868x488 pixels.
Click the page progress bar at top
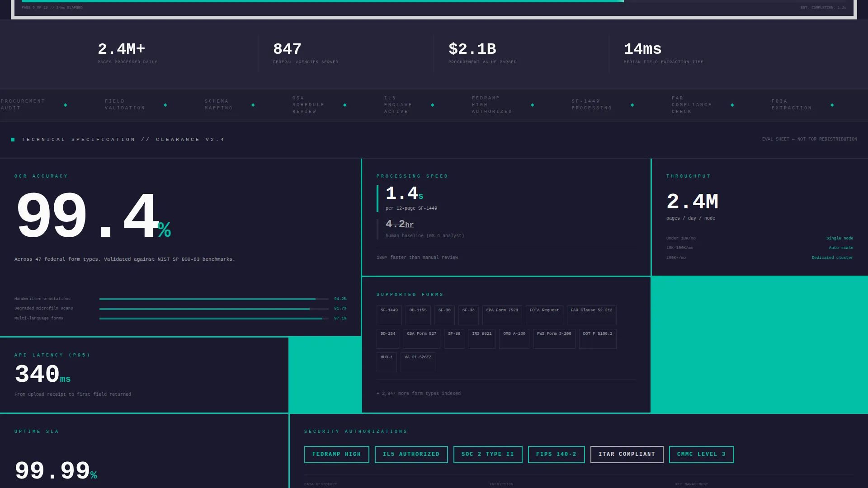434,1
